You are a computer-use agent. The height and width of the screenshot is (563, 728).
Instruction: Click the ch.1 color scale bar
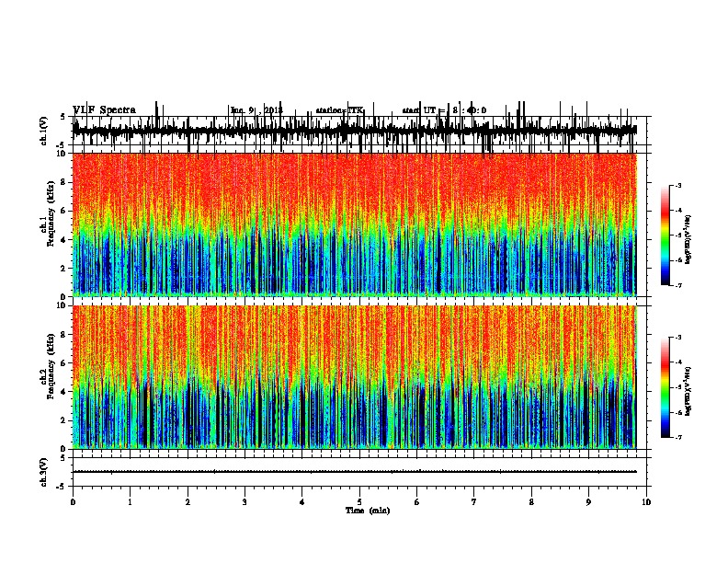click(x=665, y=236)
